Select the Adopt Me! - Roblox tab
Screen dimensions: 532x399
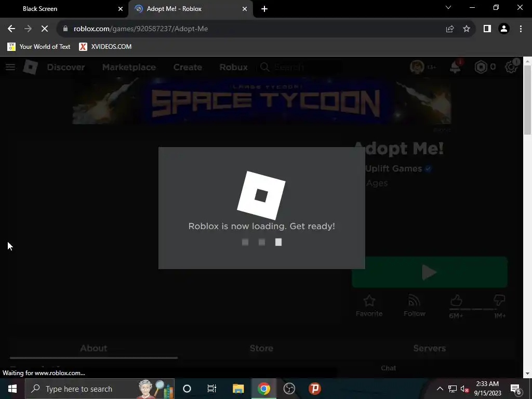click(191, 9)
